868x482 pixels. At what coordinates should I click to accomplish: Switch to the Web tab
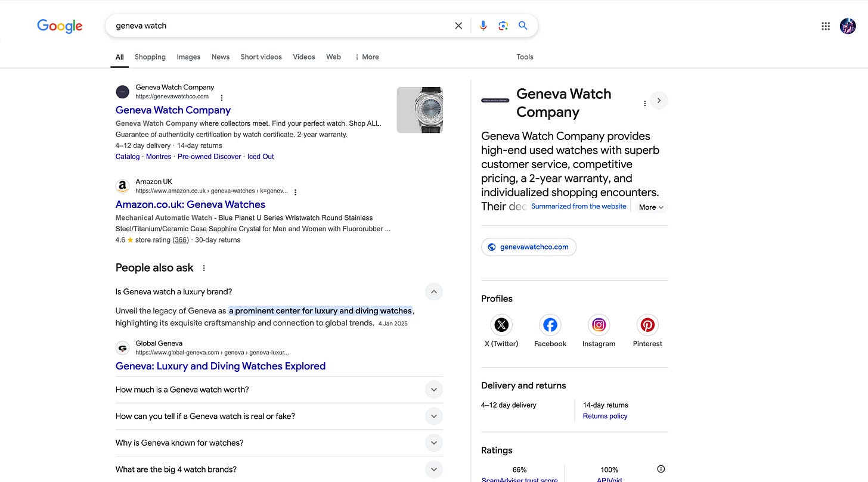(x=334, y=57)
